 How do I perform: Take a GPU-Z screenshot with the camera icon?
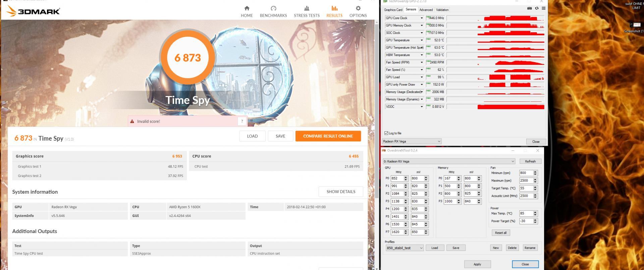(530, 8)
